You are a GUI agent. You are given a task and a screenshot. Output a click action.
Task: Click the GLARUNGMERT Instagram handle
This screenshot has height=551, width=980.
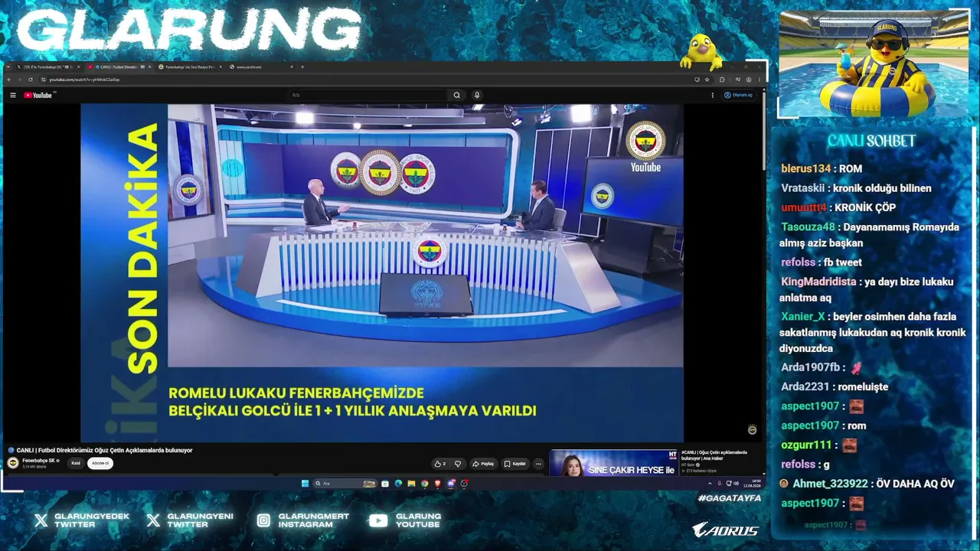point(314,520)
